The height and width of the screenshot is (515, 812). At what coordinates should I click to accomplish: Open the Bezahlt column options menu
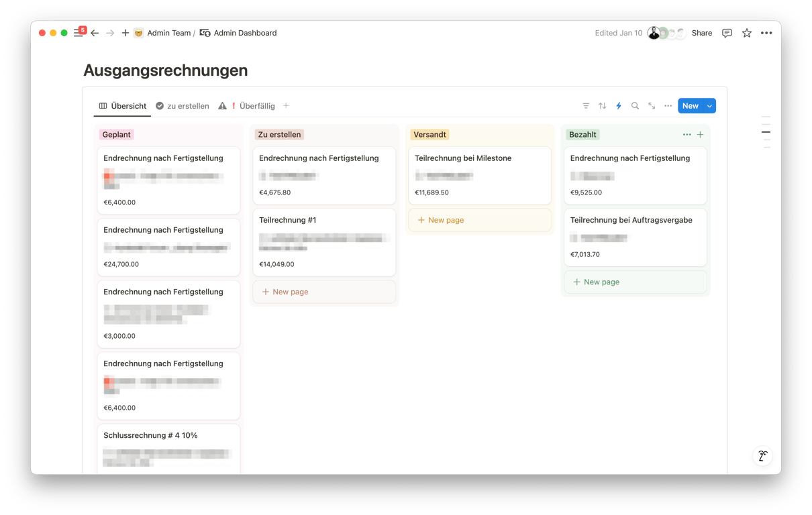pos(687,134)
